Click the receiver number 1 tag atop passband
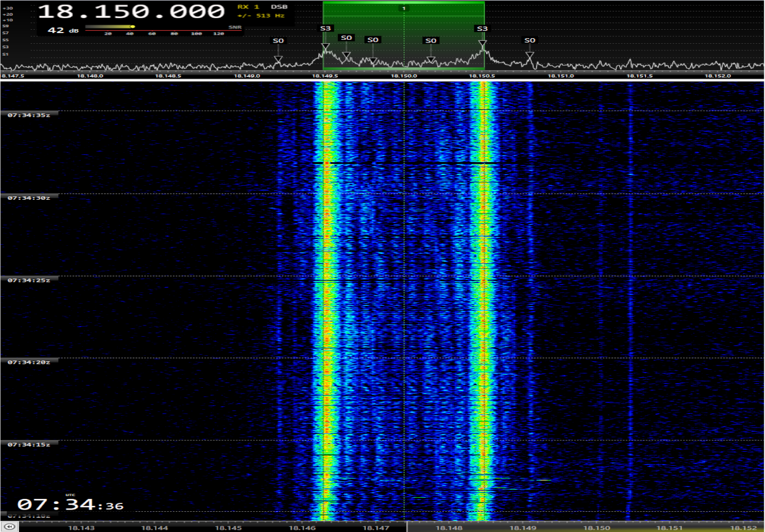The image size is (765, 532). [x=403, y=8]
